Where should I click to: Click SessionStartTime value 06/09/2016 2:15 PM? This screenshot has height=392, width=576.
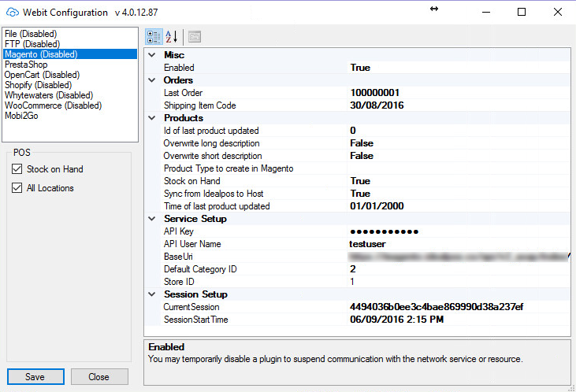coord(459,320)
